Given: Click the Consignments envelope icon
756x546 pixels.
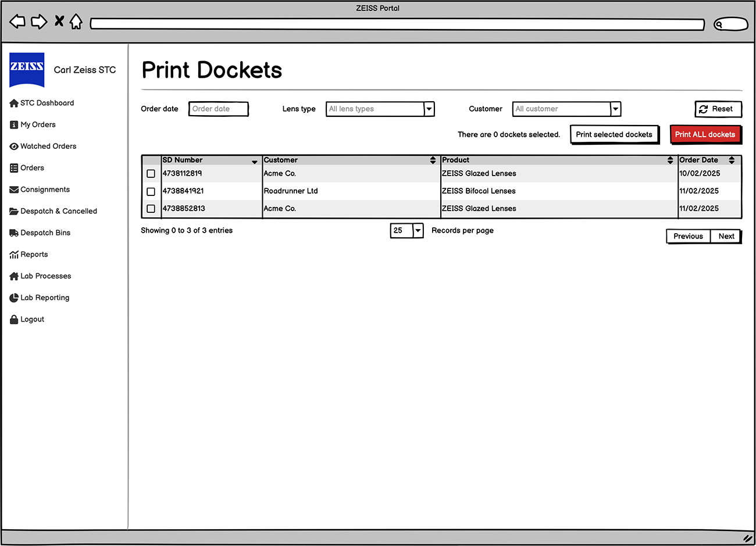Looking at the screenshot, I should click(x=14, y=190).
